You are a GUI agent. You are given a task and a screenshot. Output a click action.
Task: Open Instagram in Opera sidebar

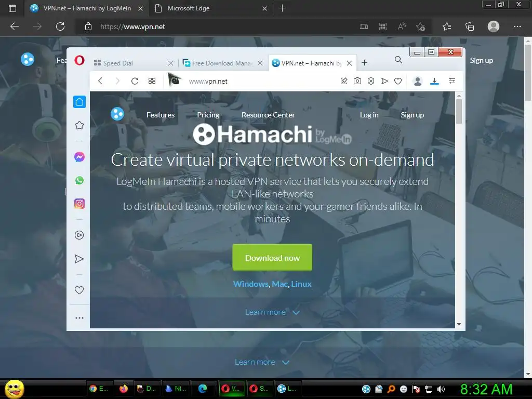(x=79, y=204)
